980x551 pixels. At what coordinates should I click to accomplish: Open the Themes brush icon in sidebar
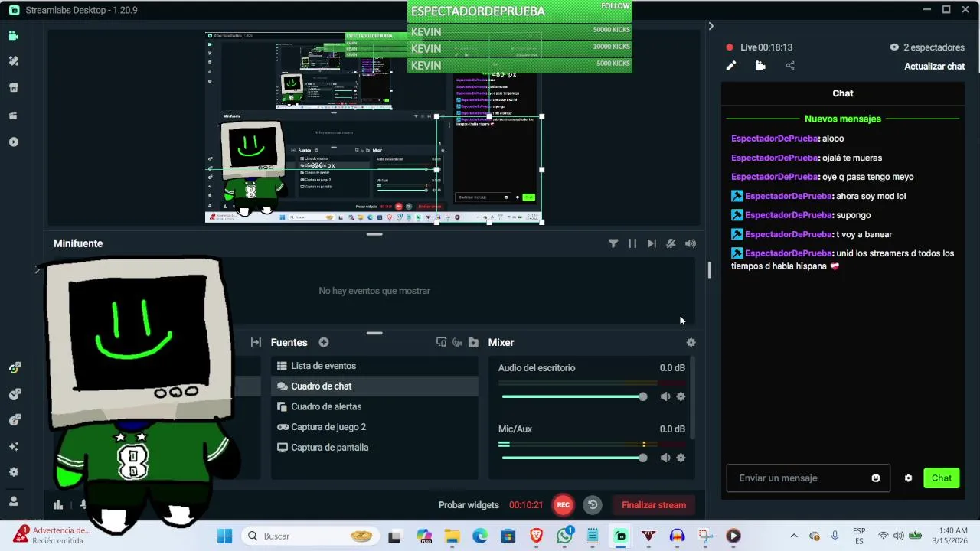[14, 61]
